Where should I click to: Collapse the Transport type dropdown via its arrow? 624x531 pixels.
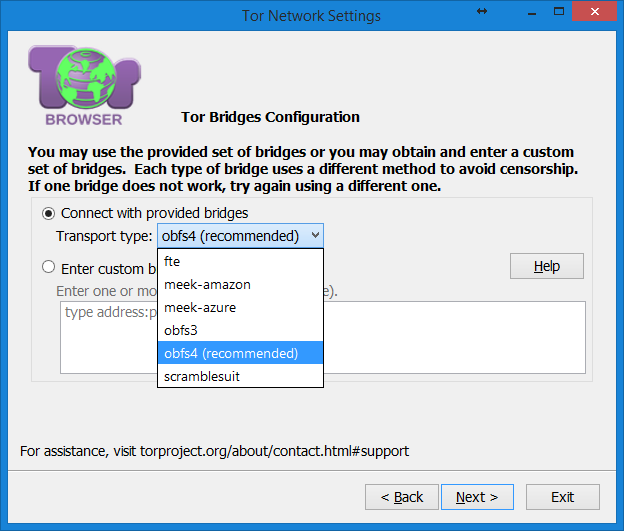point(315,235)
